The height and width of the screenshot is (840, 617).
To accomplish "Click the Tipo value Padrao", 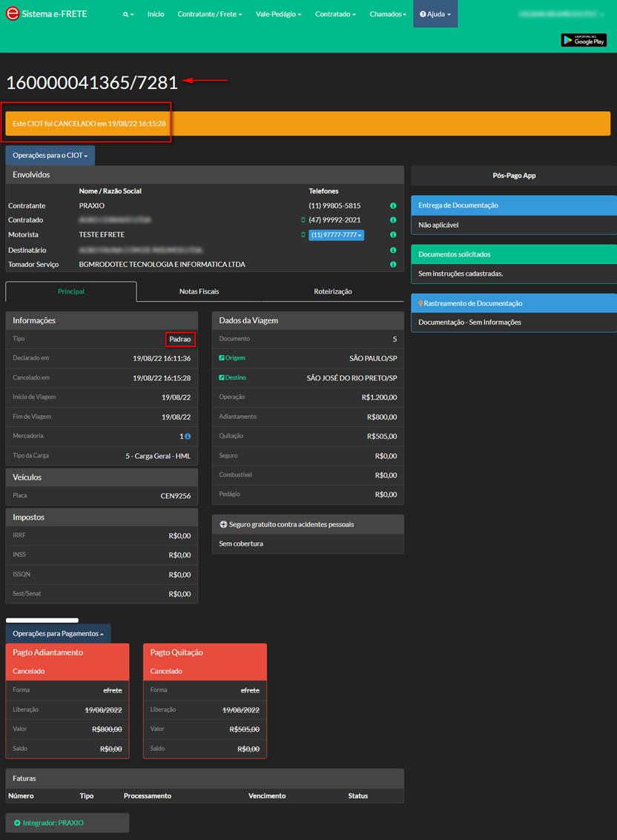I will (x=180, y=339).
